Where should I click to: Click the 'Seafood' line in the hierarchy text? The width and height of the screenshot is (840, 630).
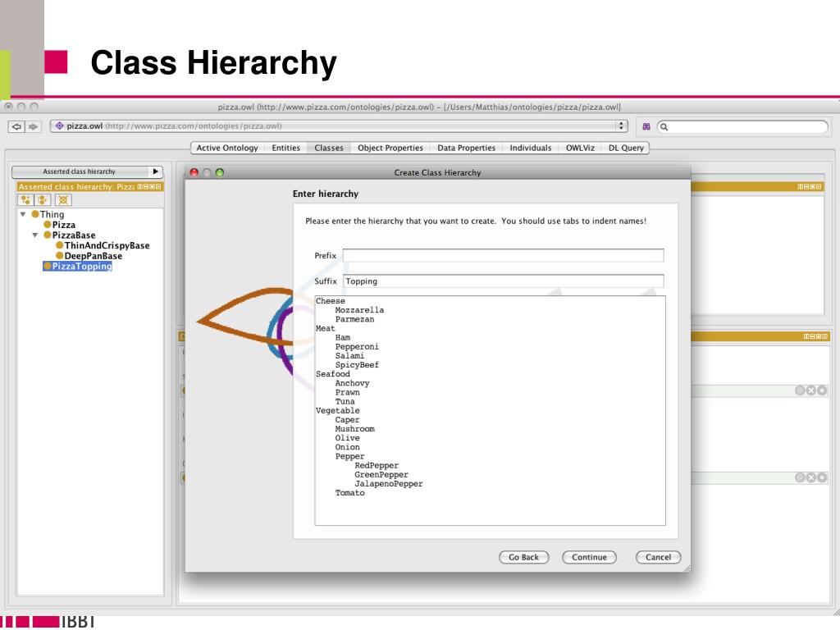pos(333,374)
